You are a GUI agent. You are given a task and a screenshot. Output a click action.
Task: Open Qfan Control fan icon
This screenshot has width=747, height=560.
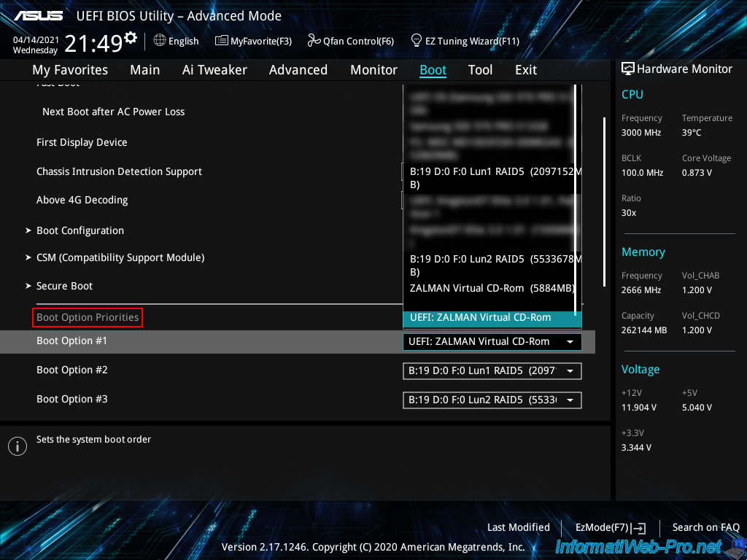pos(314,41)
